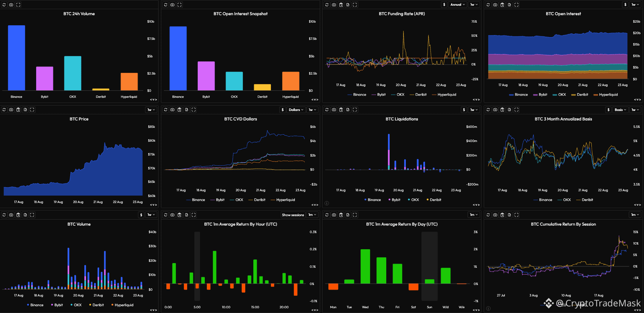Click Binance in the BTC CVD Dollars legend
Viewport: 644px width, 313px height.
coord(196,200)
